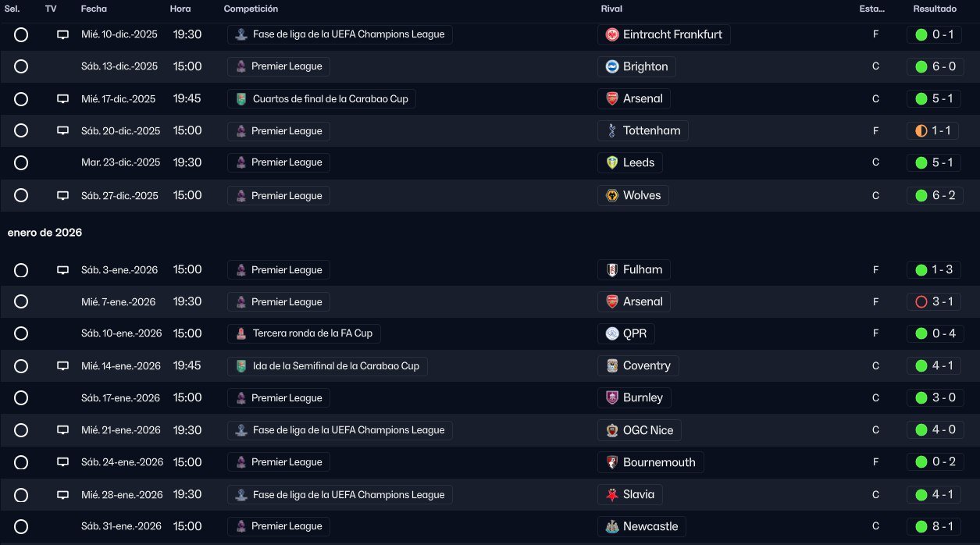Click the Brighton club badge icon

click(612, 66)
